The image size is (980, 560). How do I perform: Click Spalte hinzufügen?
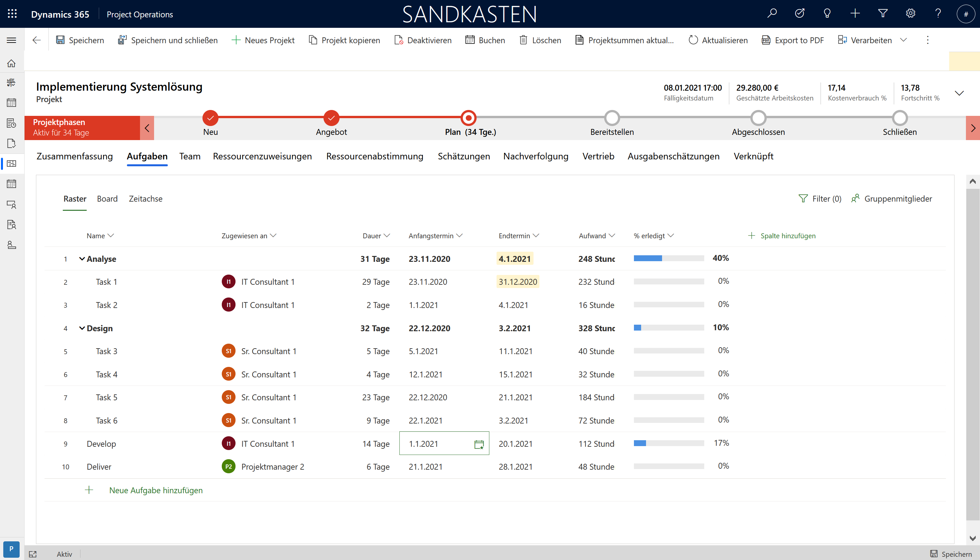point(782,236)
